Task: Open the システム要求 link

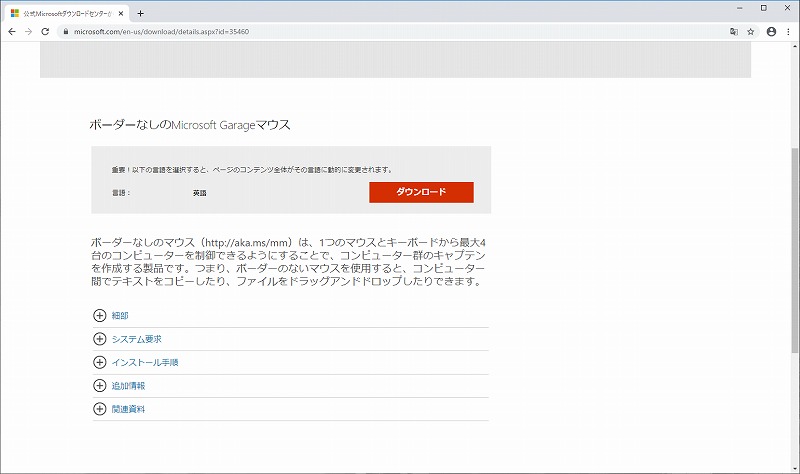Action: [x=136, y=339]
